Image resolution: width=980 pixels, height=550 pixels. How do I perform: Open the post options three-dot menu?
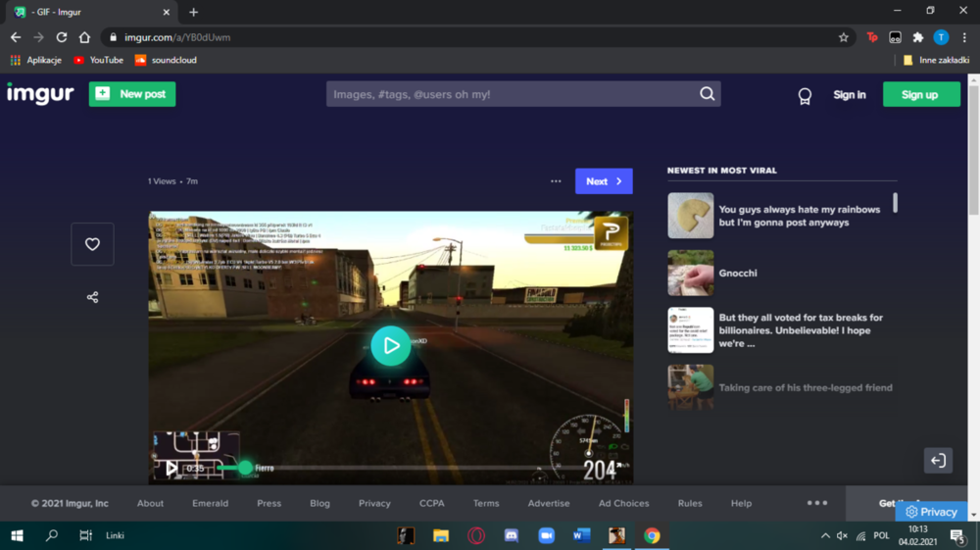pyautogui.click(x=556, y=181)
